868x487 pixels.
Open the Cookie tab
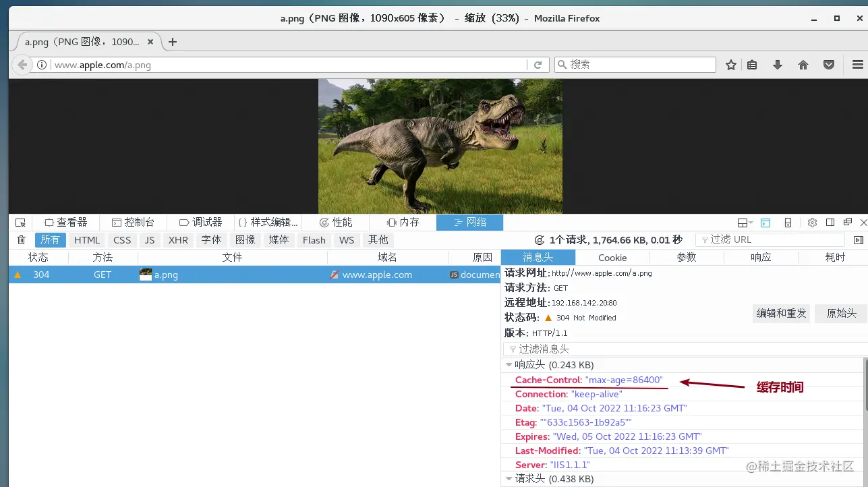(x=612, y=257)
